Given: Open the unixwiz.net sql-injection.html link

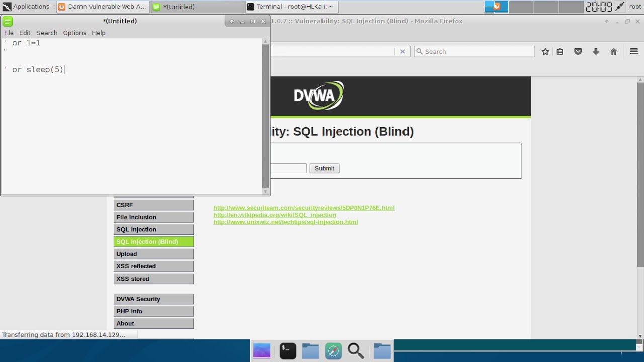Looking at the screenshot, I should point(286,222).
